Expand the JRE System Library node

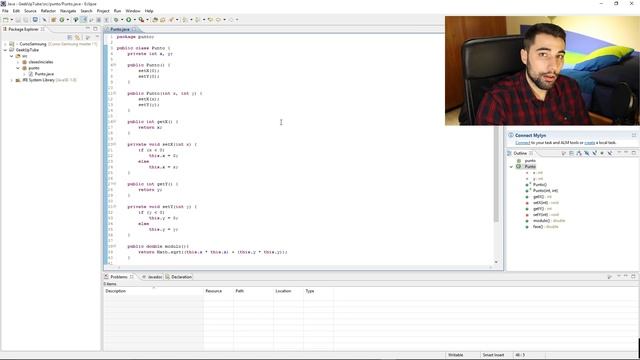pyautogui.click(x=11, y=80)
